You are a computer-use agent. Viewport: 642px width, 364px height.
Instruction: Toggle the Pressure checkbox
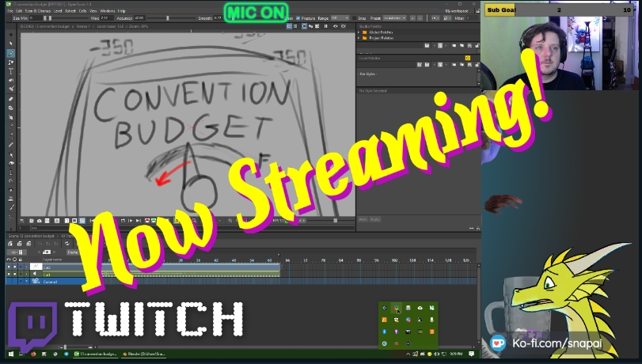click(298, 18)
